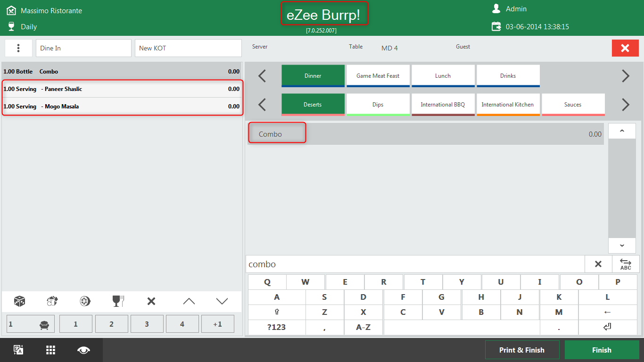Image resolution: width=644 pixels, height=362 pixels.
Task: Click the Finish button
Action: (602, 350)
